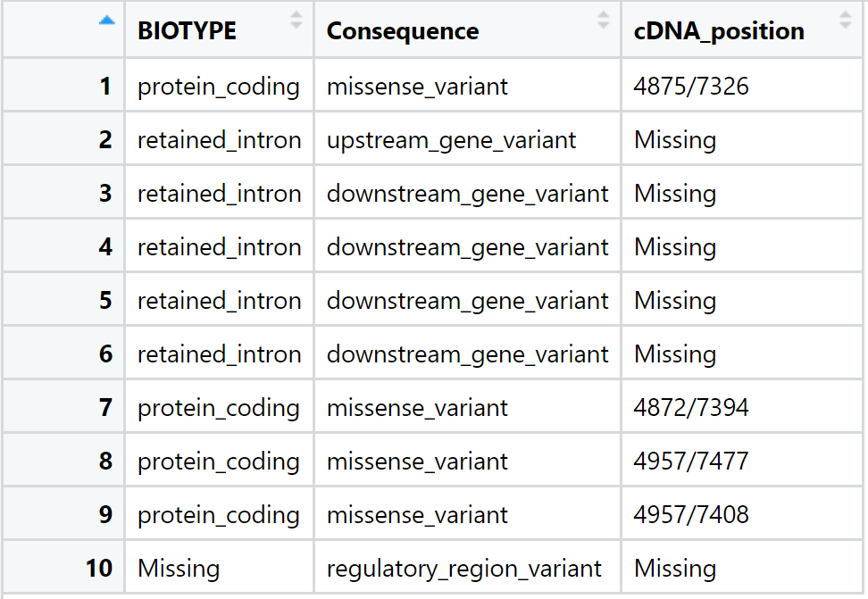Select cell 4957/7477 in row 8
This screenshot has width=868, height=599.
[742, 461]
